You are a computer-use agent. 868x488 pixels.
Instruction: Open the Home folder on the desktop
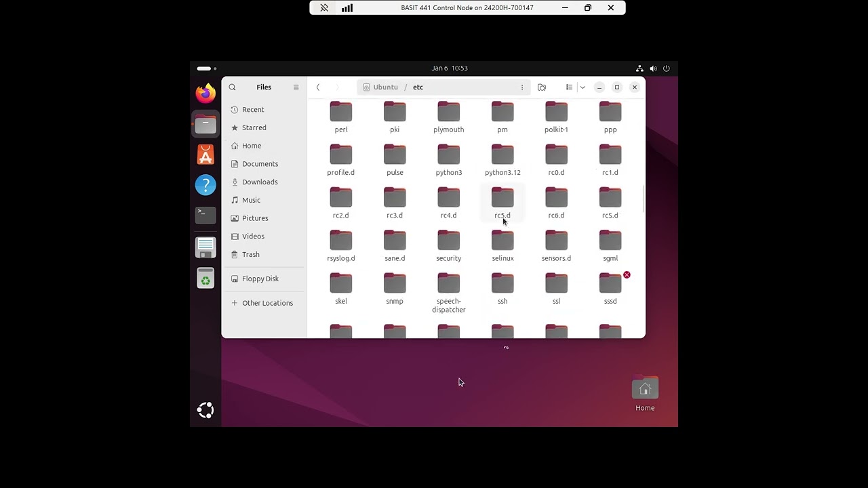pyautogui.click(x=645, y=394)
